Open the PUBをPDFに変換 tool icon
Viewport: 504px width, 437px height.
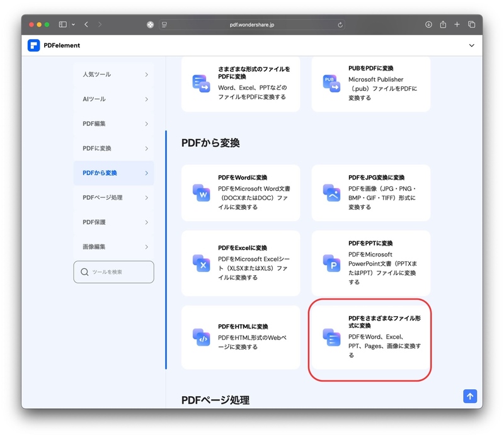[x=331, y=83]
